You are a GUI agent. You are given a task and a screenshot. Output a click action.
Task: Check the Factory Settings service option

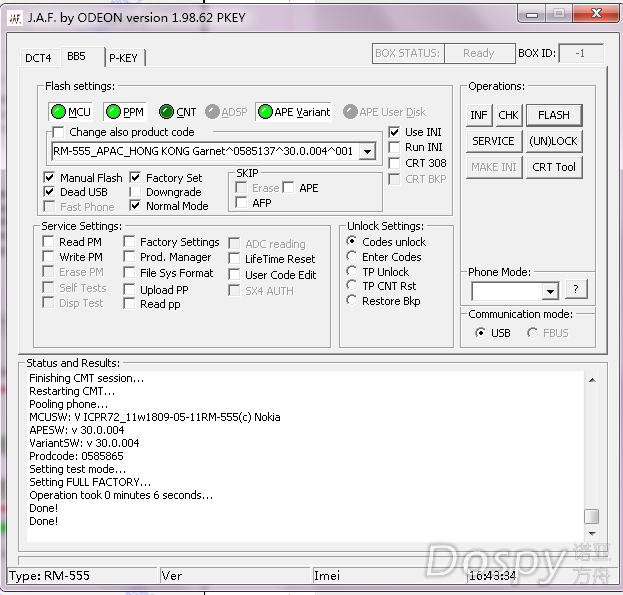tap(131, 242)
